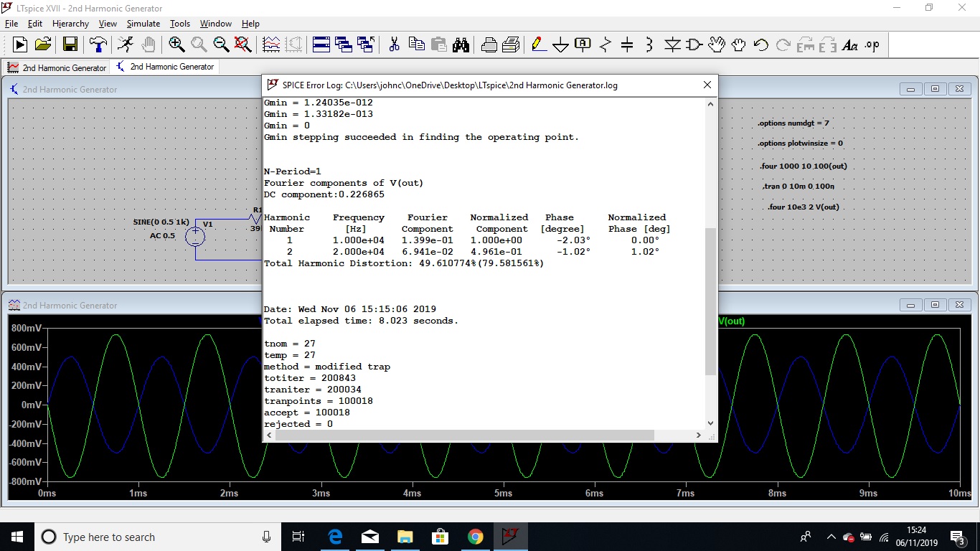Click the Print icon

coord(511,44)
